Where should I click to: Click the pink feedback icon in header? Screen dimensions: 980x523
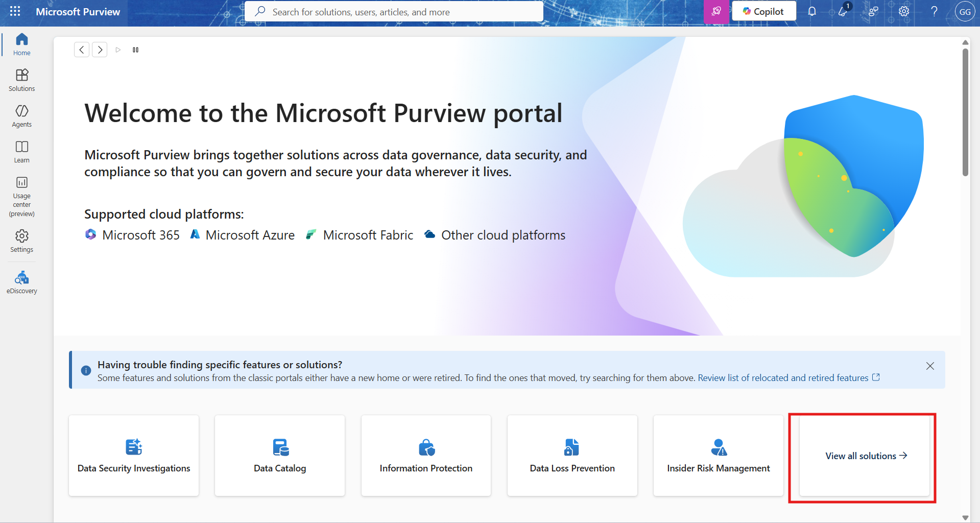716,11
